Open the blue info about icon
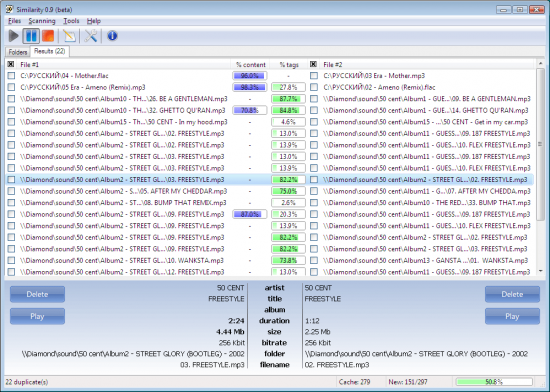This screenshot has width=550, height=392. (x=112, y=36)
